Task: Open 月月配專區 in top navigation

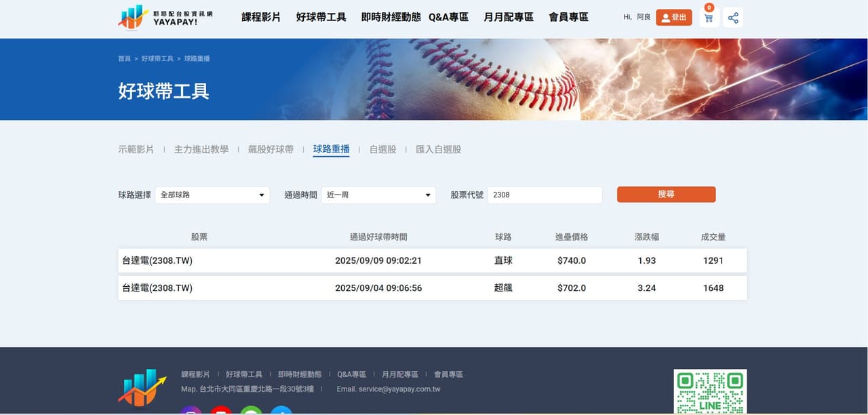Action: (509, 18)
